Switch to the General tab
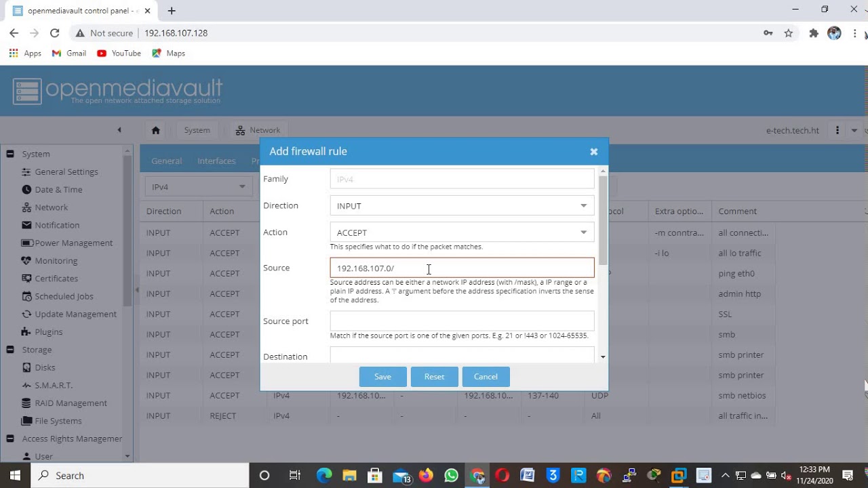This screenshot has width=868, height=488. 166,161
